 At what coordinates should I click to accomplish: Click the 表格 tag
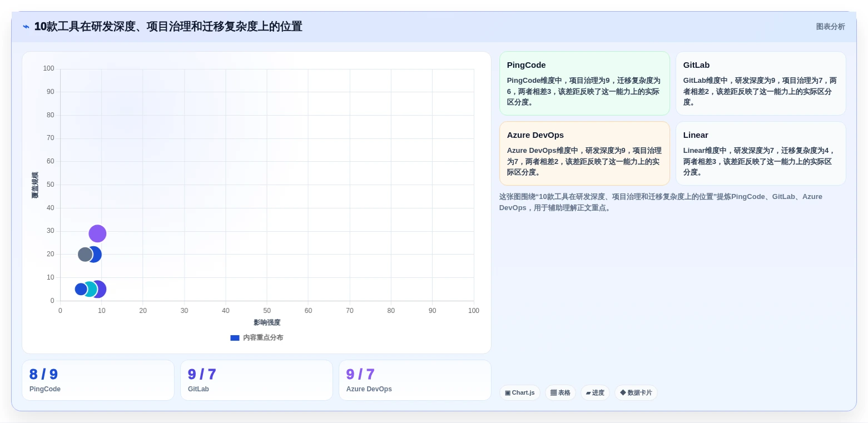tap(561, 393)
